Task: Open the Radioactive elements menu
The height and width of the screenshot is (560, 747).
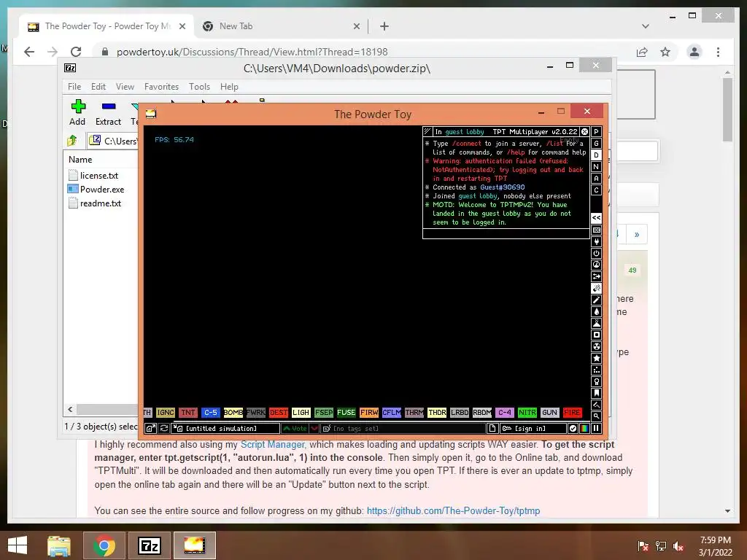Action: 596,346
